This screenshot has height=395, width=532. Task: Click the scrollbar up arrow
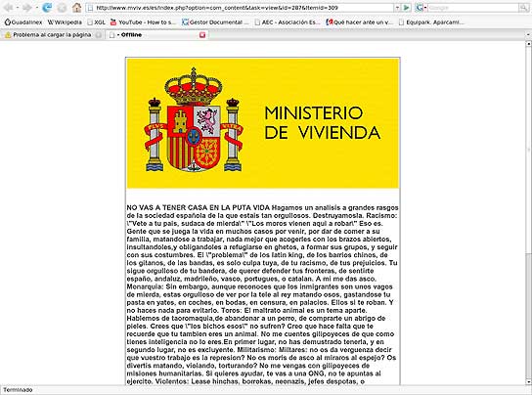coord(528,44)
